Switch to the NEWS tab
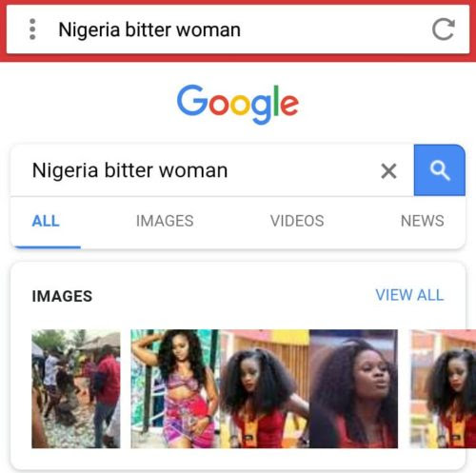This screenshot has height=473, width=476. [423, 221]
